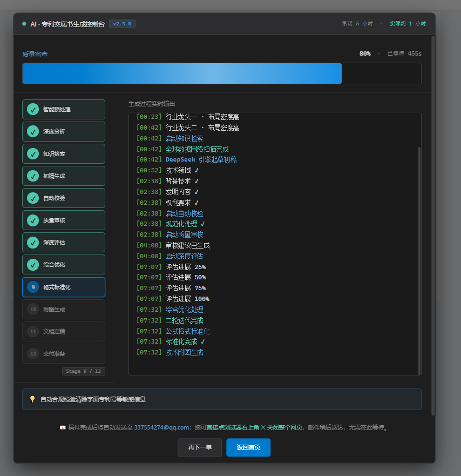Click the number 11 badge of 文档定稿

pyautogui.click(x=33, y=332)
